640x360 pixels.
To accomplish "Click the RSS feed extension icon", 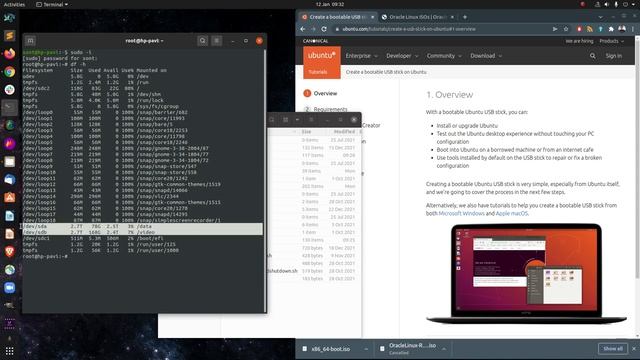I will pyautogui.click(x=590, y=29).
